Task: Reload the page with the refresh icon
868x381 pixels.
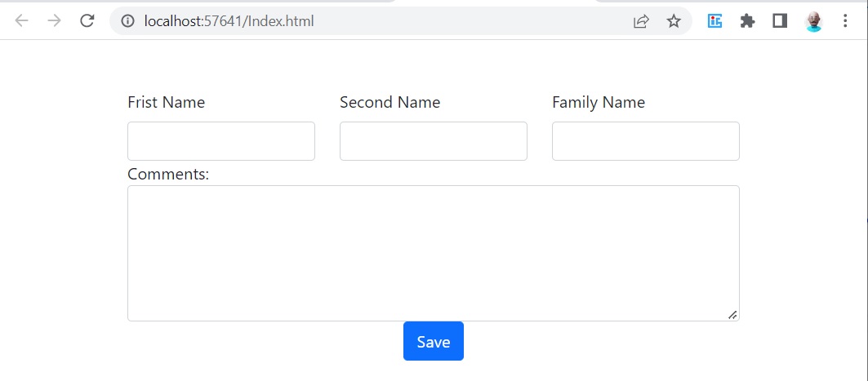Action: [87, 21]
